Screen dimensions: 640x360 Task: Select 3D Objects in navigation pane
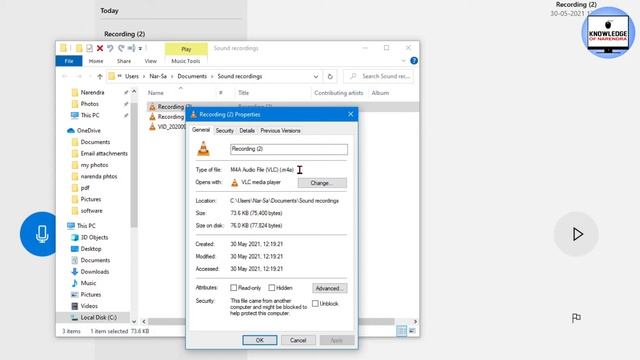click(90, 237)
